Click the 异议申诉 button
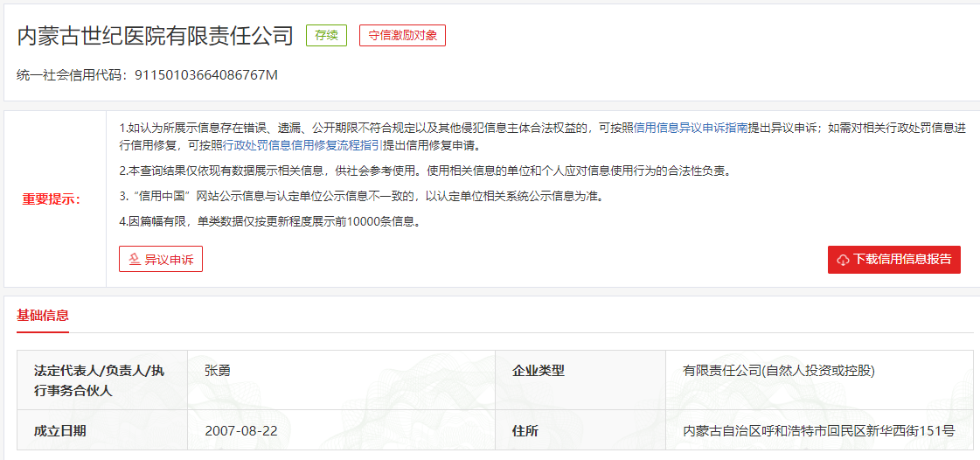 [x=161, y=260]
